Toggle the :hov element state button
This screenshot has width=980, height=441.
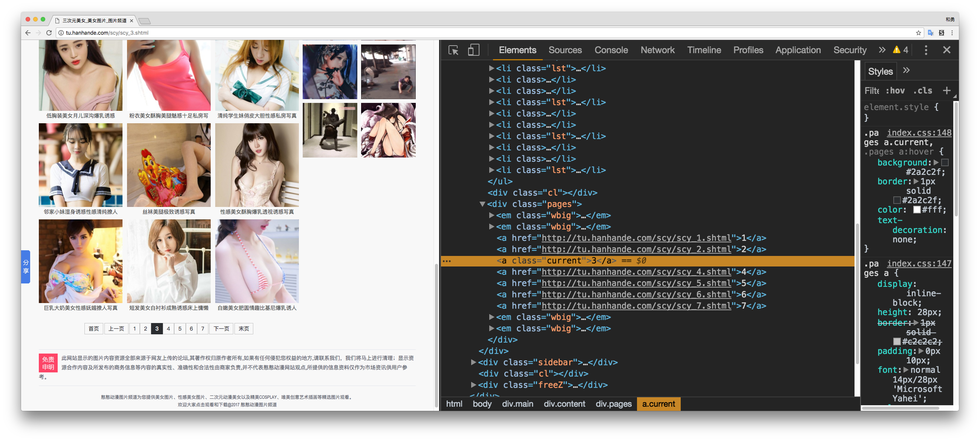(x=895, y=90)
